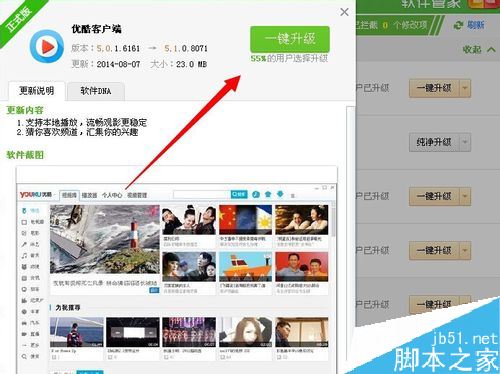The height and width of the screenshot is (374, 500).
Task: Click the green refresh arrows icon beside 刷新
Action: [459, 25]
